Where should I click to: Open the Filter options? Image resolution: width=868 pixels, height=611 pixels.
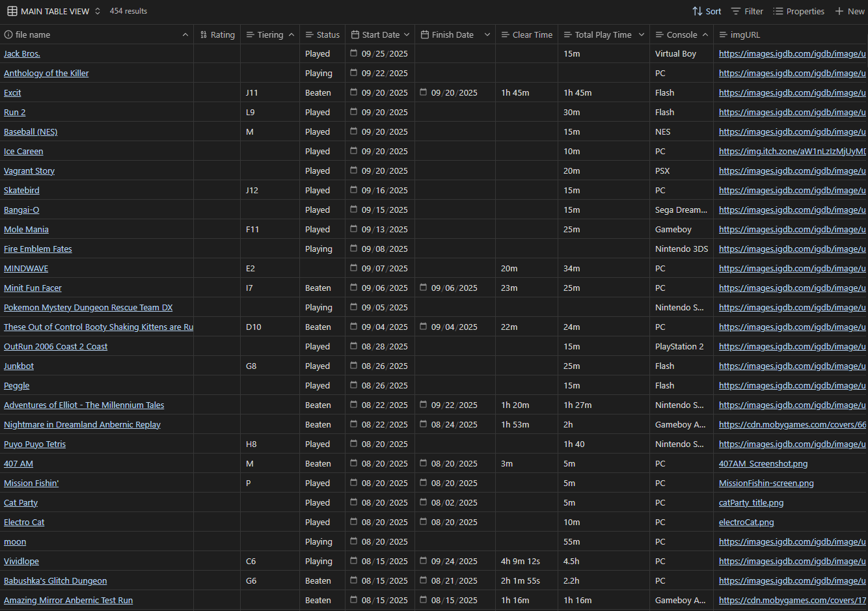(747, 11)
